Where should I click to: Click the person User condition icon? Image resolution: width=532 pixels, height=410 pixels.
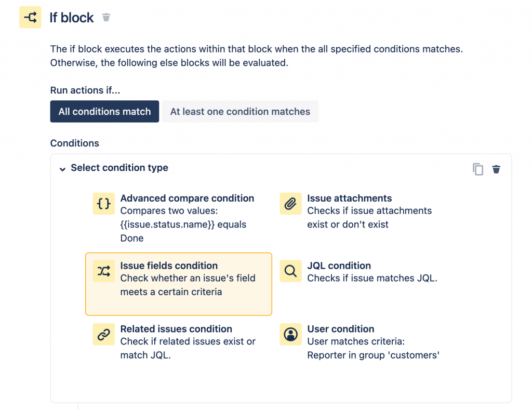click(x=290, y=335)
